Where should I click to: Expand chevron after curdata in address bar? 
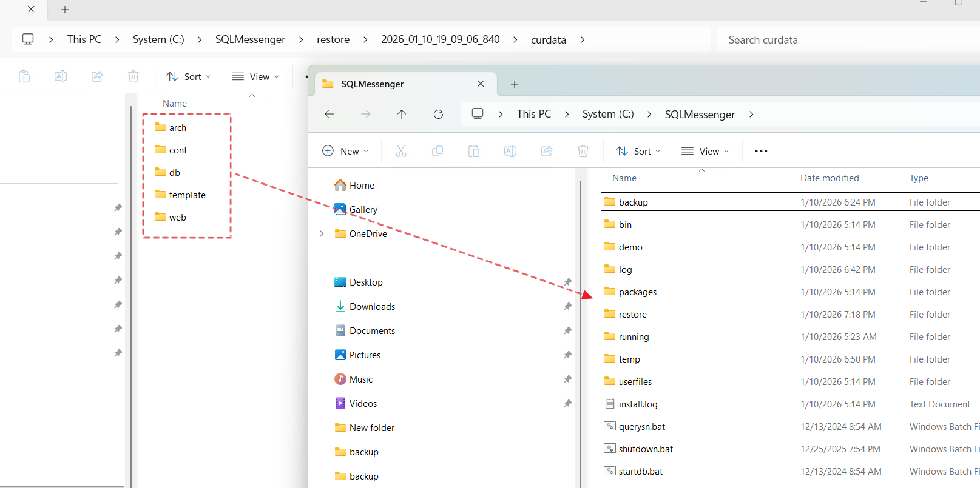583,39
